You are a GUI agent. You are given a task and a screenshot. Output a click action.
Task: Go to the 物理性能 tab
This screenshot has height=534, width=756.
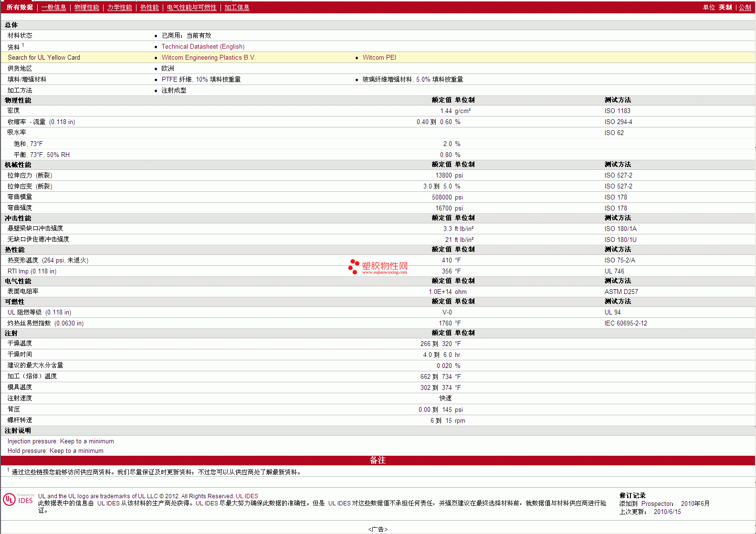click(86, 7)
